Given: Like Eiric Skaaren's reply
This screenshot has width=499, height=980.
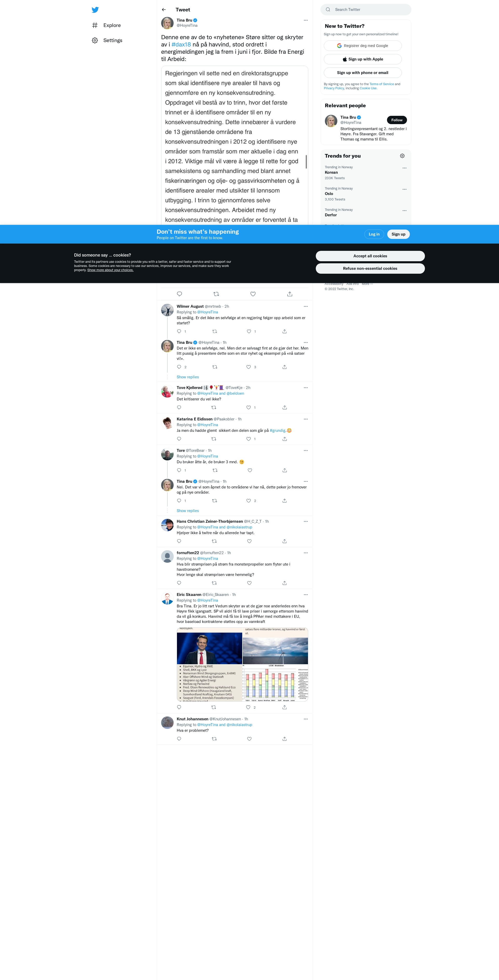Looking at the screenshot, I should pyautogui.click(x=248, y=708).
